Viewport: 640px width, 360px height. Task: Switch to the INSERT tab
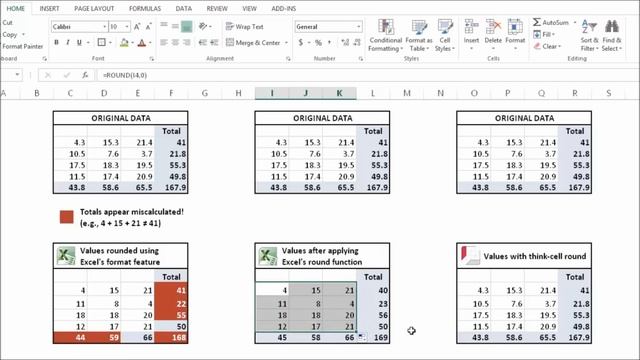point(49,8)
